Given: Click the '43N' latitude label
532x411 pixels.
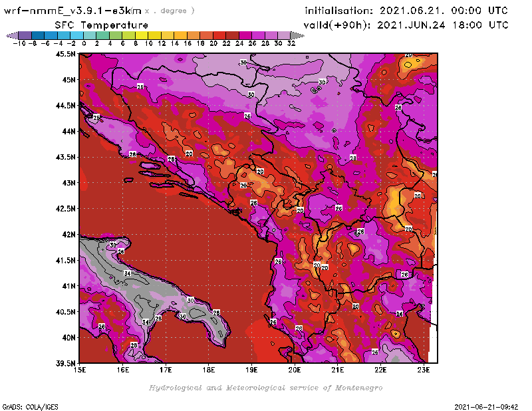Looking at the screenshot, I should tap(68, 183).
